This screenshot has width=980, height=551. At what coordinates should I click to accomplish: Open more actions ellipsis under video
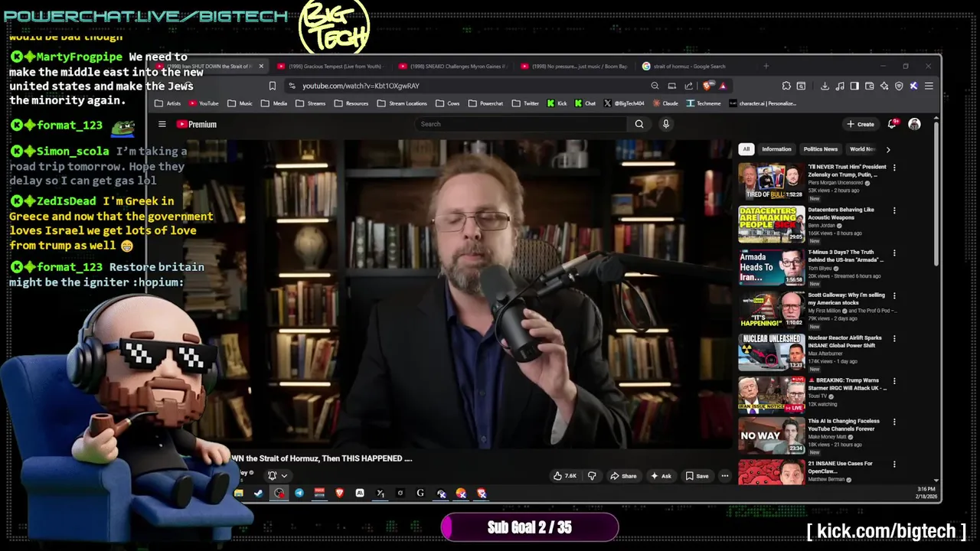[724, 476]
